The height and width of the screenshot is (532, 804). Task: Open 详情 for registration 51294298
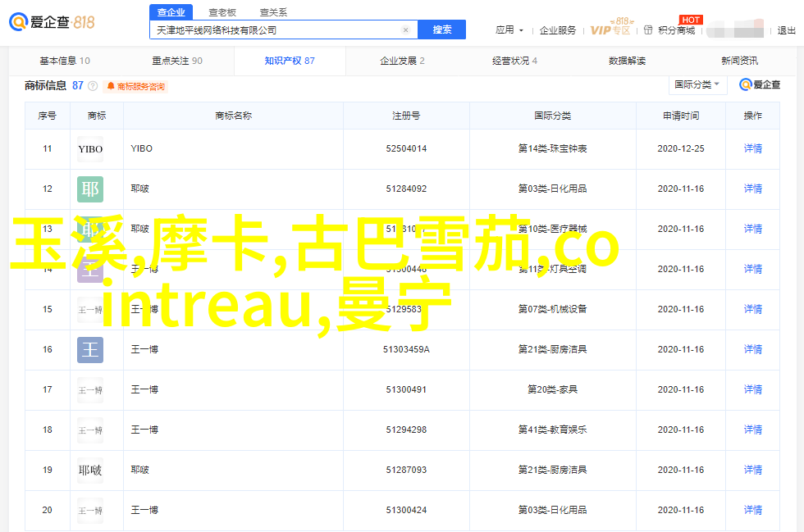pos(753,430)
